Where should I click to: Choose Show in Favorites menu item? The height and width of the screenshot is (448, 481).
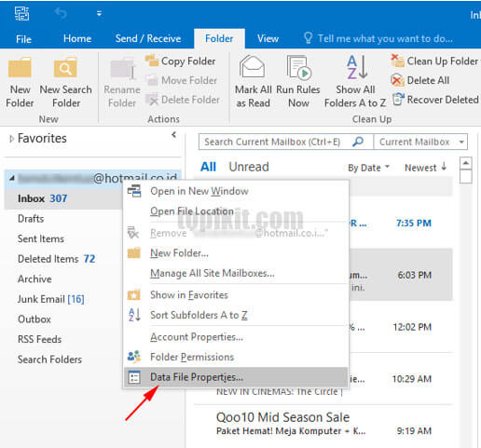click(236, 295)
